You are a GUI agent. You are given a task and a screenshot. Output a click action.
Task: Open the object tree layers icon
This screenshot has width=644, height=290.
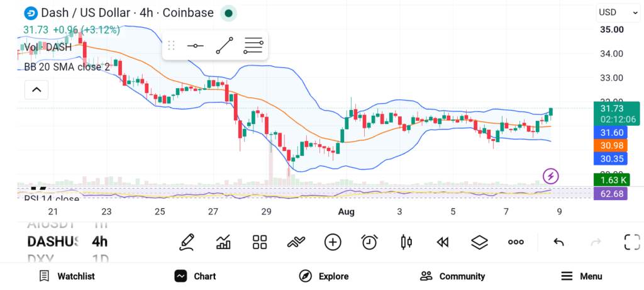tap(479, 242)
